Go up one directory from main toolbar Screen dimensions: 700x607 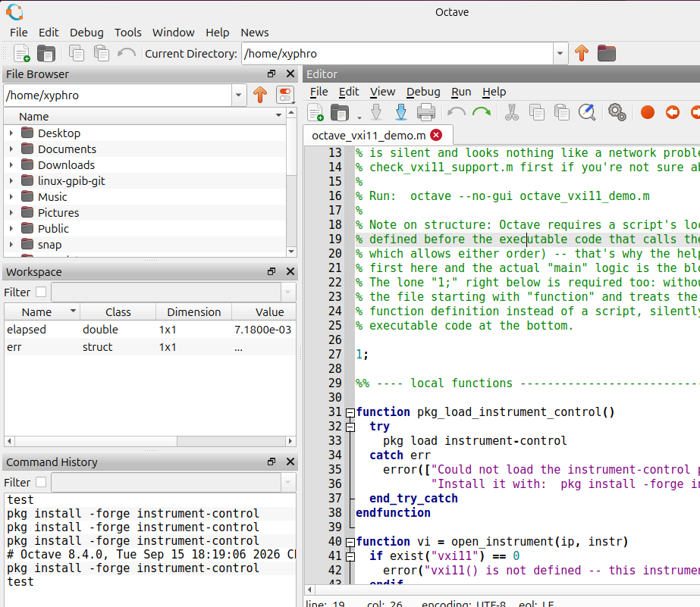tap(581, 54)
